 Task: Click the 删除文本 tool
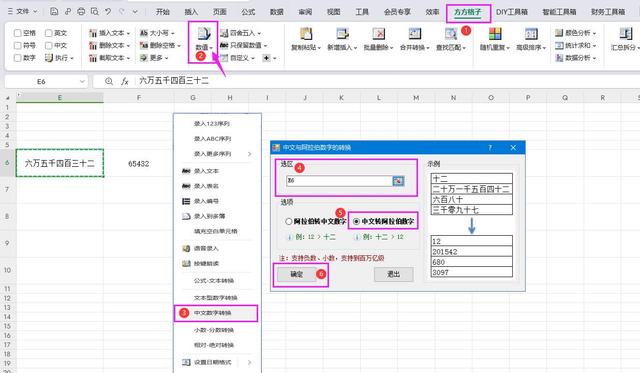pyautogui.click(x=109, y=45)
